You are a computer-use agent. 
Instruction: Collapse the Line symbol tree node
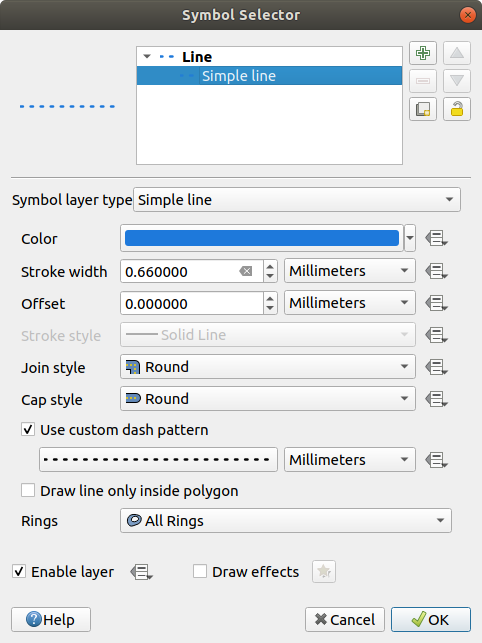[x=147, y=57]
